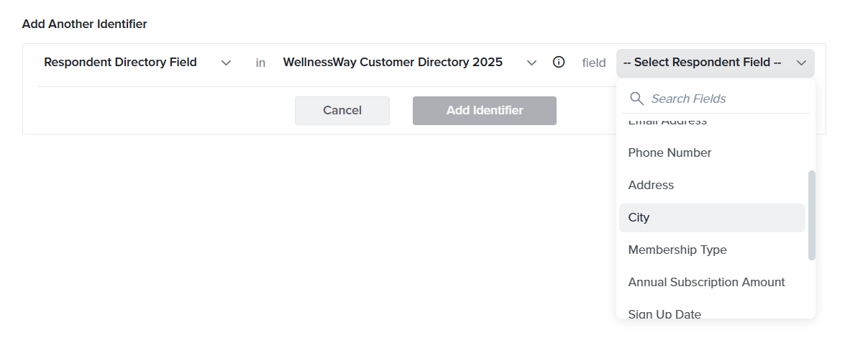Collapse list via Select Respondent Field chevron
Viewport: 868px width, 356px height.
tap(802, 63)
